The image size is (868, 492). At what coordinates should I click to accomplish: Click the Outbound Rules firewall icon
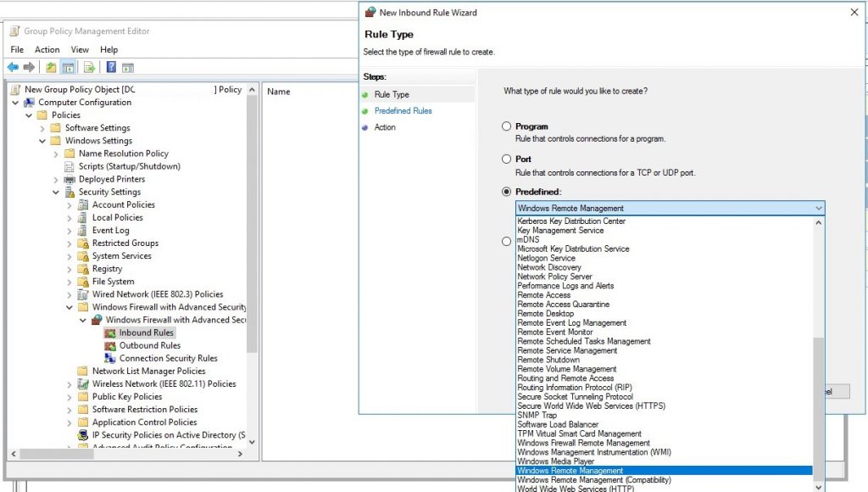coord(110,345)
